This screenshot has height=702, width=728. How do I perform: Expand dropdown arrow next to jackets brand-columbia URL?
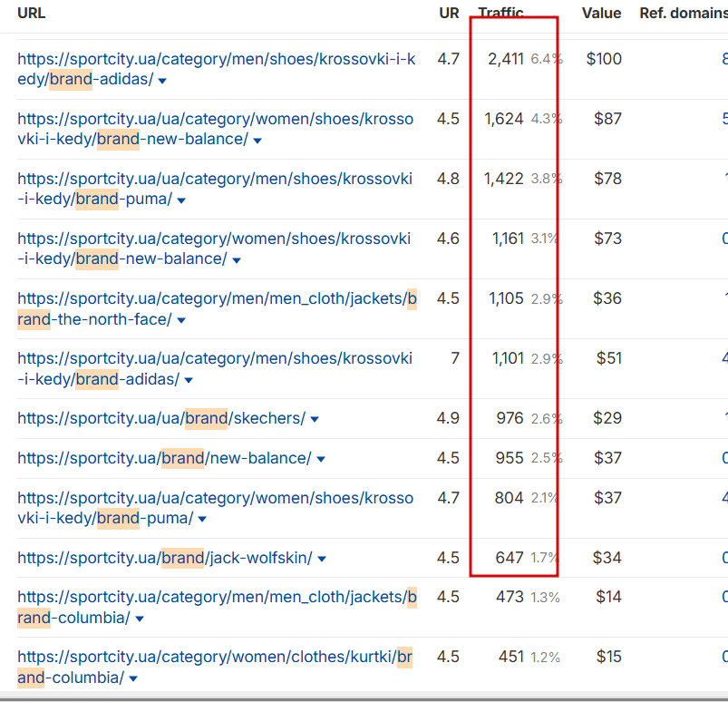140,619
